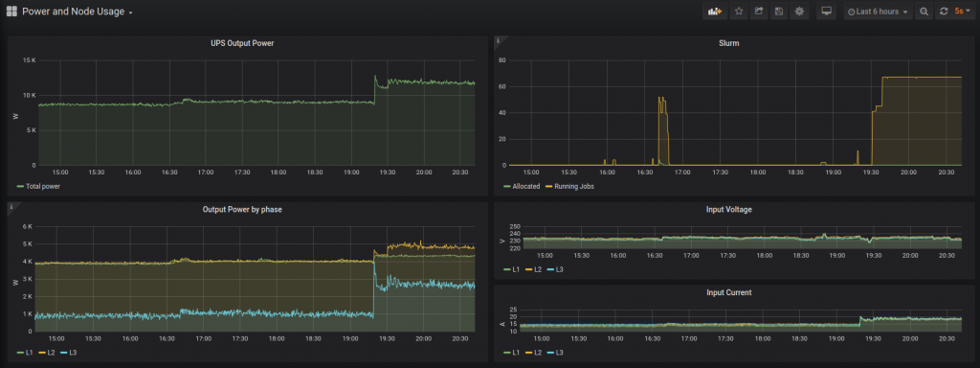This screenshot has height=368, width=980.
Task: Toggle L1 series in Output Power by phase
Action: pyautogui.click(x=30, y=353)
